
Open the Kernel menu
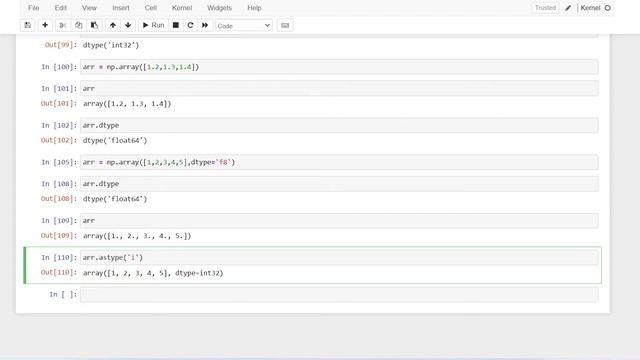pyautogui.click(x=182, y=8)
